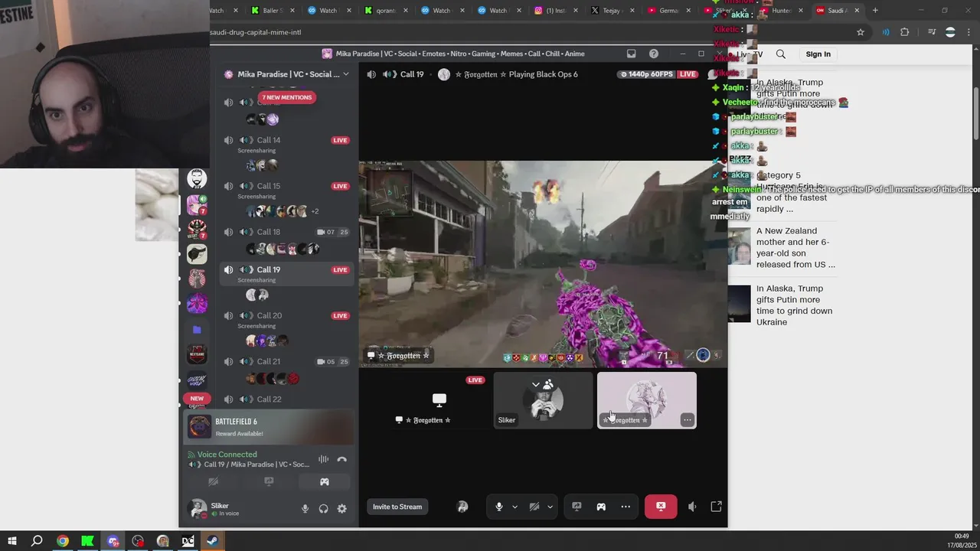This screenshot has width=980, height=551.
Task: Open the blue server folder icon
Action: (197, 329)
